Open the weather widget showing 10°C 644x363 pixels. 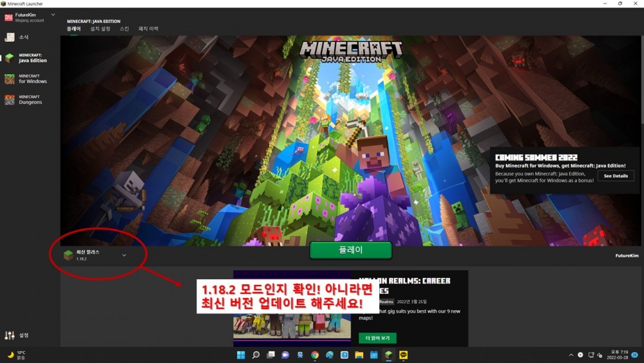pyautogui.click(x=17, y=355)
